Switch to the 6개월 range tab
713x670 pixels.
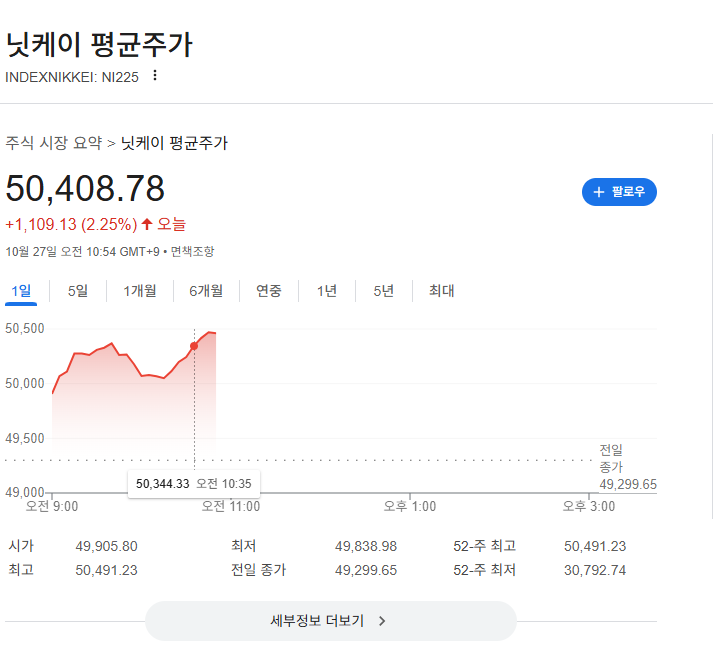tap(206, 291)
